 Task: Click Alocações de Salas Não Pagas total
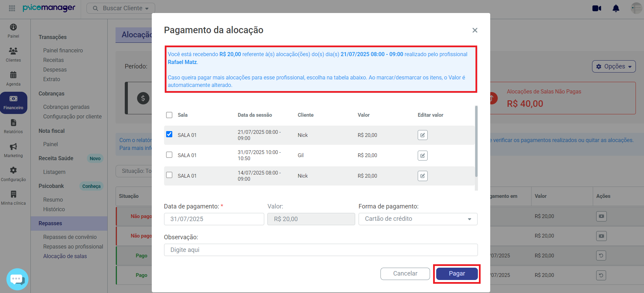(x=525, y=104)
